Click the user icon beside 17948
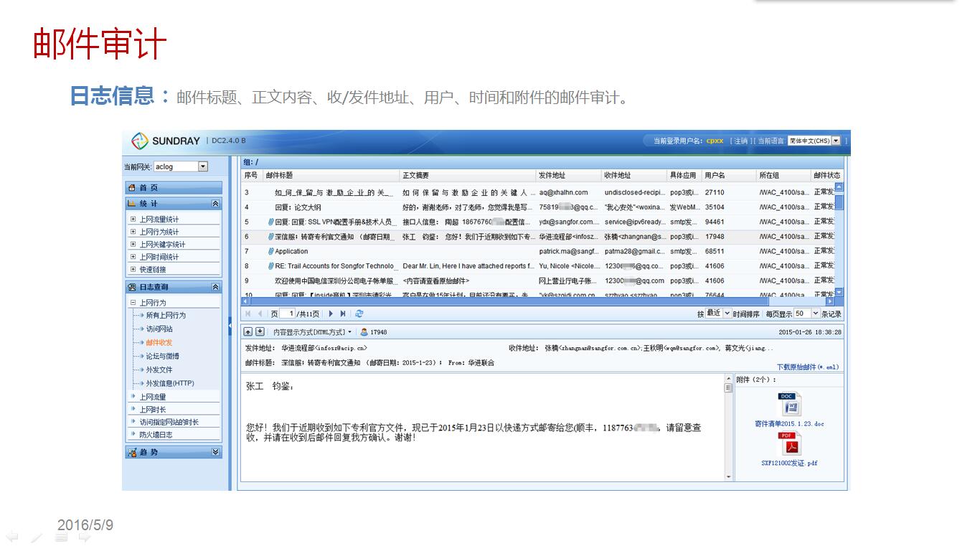Screen dimensions: 980x551 [364, 332]
